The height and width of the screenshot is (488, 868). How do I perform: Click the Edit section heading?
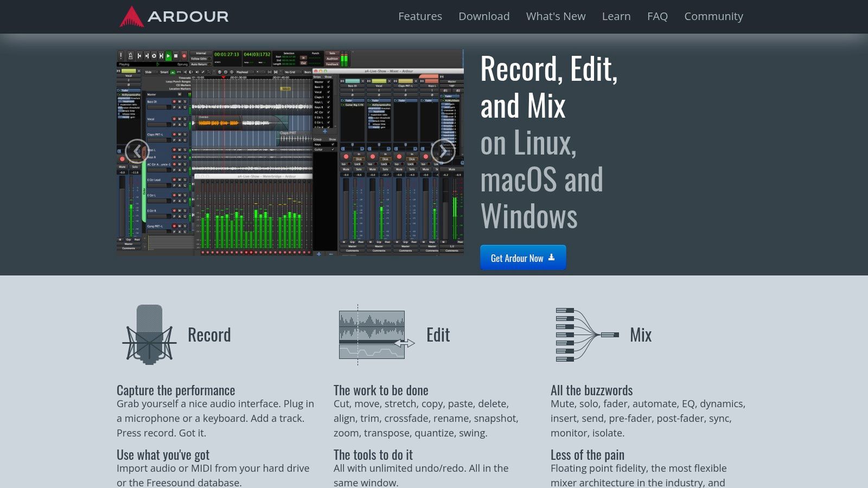[x=438, y=335]
